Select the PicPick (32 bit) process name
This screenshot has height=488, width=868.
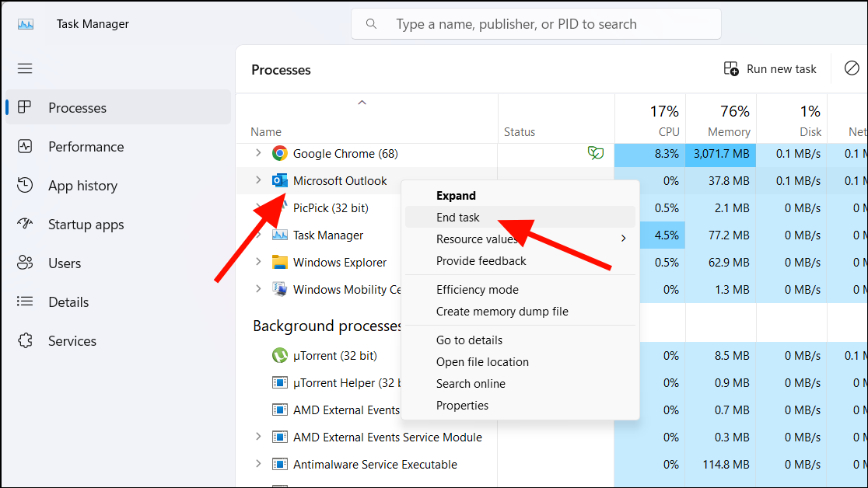point(331,208)
